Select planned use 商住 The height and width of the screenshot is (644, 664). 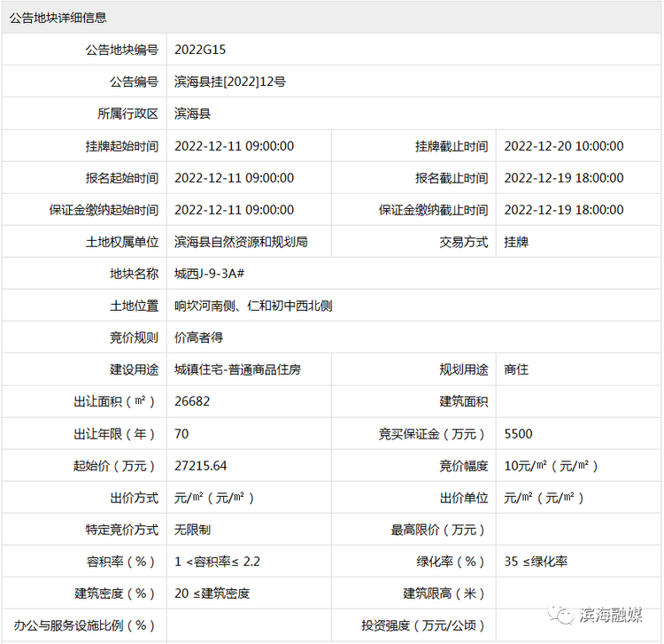[516, 369]
